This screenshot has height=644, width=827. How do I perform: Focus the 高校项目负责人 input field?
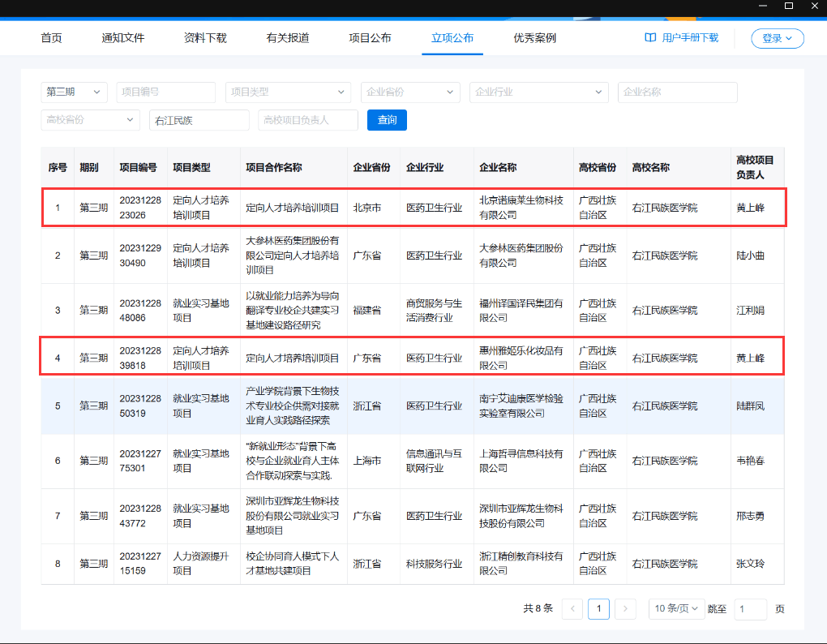click(x=308, y=120)
